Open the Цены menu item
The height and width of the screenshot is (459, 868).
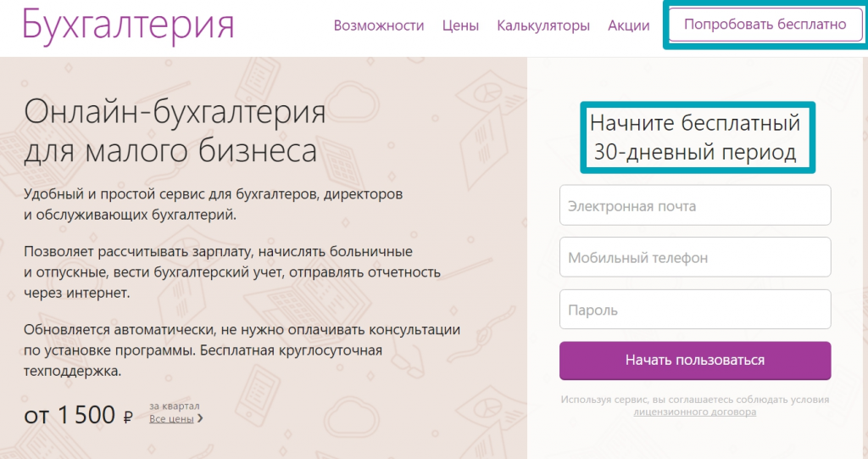coord(460,25)
